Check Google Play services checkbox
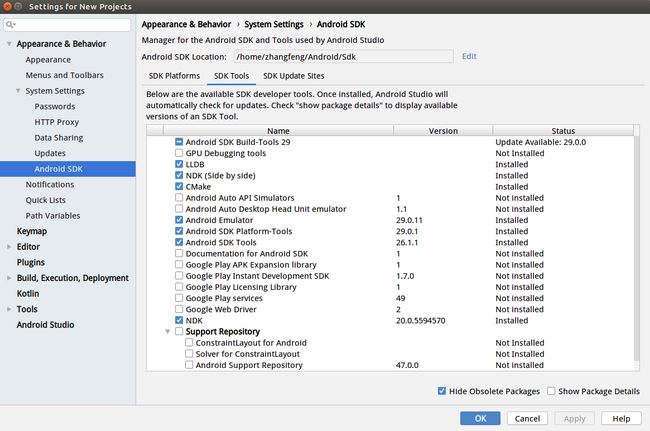 [179, 298]
